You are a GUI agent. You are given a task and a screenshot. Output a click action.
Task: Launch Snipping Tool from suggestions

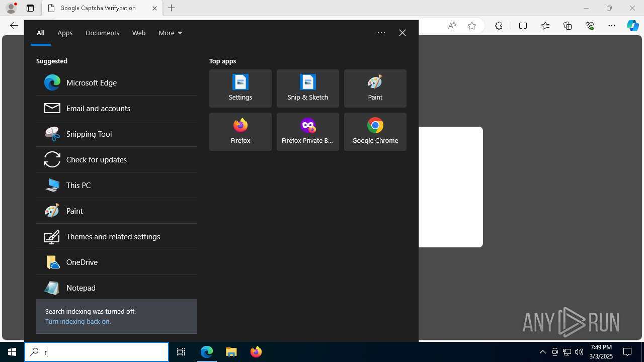coord(116,134)
